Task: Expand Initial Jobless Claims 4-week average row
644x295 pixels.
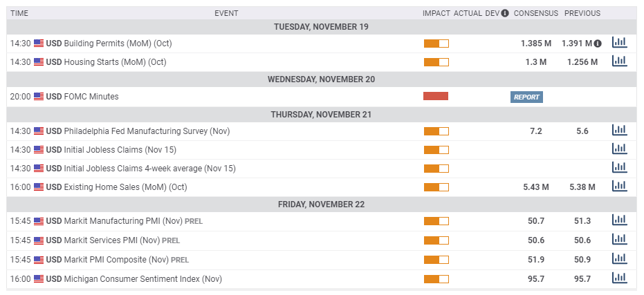Action: pos(322,168)
